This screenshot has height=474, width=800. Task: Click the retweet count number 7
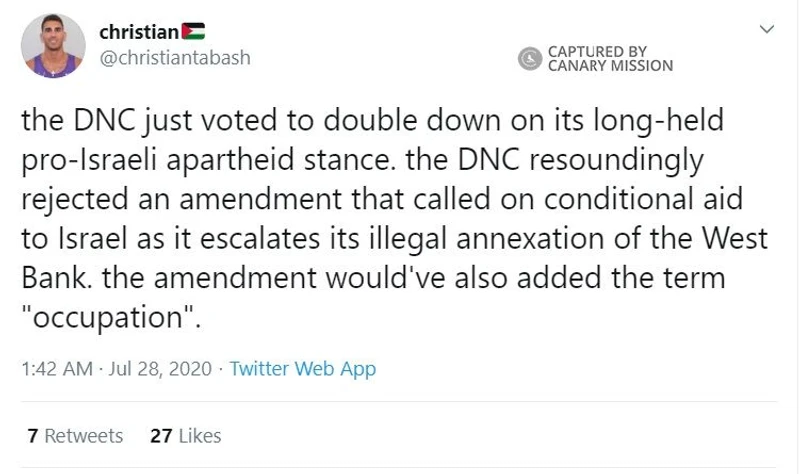[x=33, y=436]
